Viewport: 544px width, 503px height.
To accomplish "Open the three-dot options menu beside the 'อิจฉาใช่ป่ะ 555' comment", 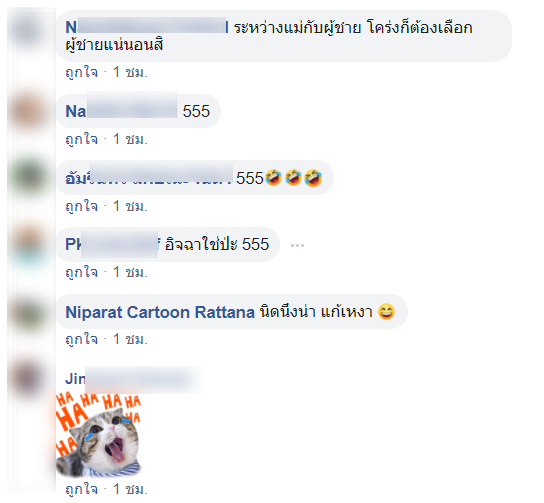I will (297, 245).
